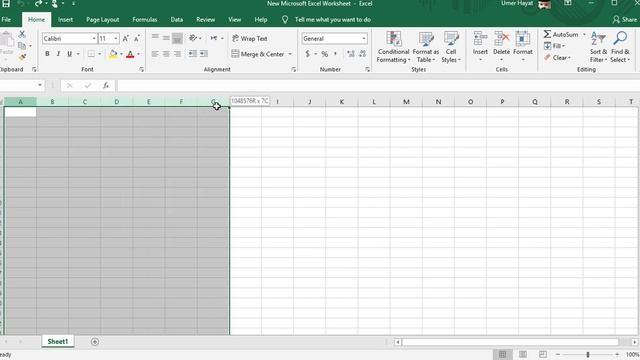Image resolution: width=640 pixels, height=360 pixels.
Task: Switch to Page Layout view icon
Action: (523, 354)
